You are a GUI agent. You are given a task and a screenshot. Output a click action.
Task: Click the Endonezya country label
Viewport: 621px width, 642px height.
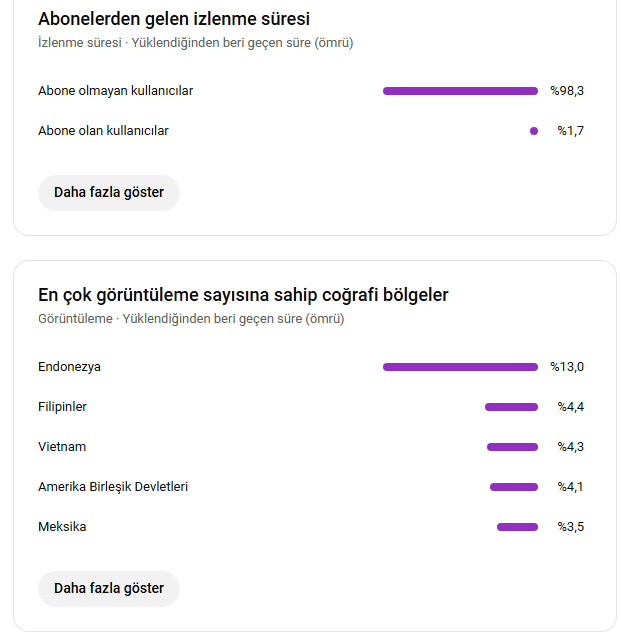(69, 367)
